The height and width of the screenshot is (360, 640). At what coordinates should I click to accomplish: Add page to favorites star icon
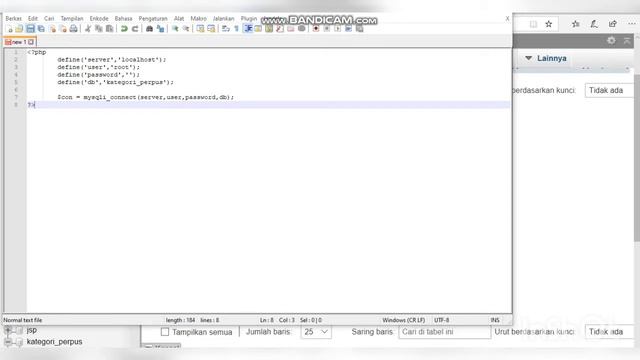pos(549,24)
